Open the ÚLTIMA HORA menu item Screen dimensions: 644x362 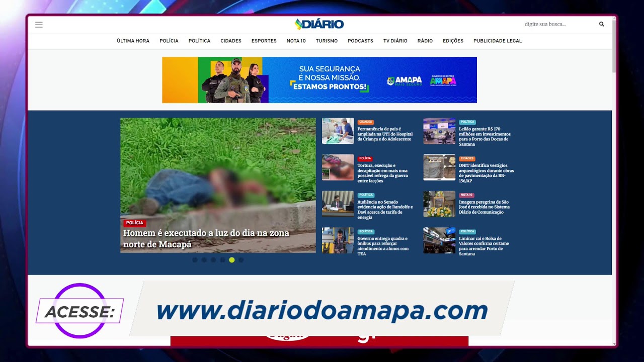[x=133, y=41]
